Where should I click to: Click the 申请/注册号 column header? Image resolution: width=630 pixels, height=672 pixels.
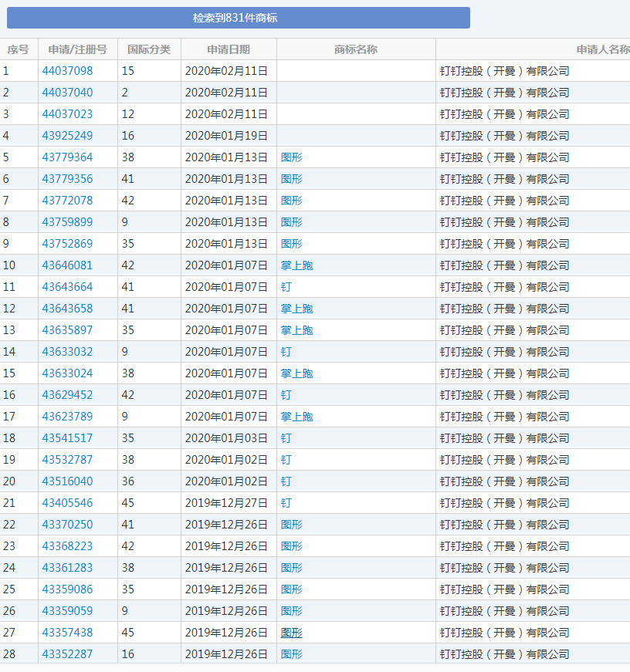click(x=77, y=49)
